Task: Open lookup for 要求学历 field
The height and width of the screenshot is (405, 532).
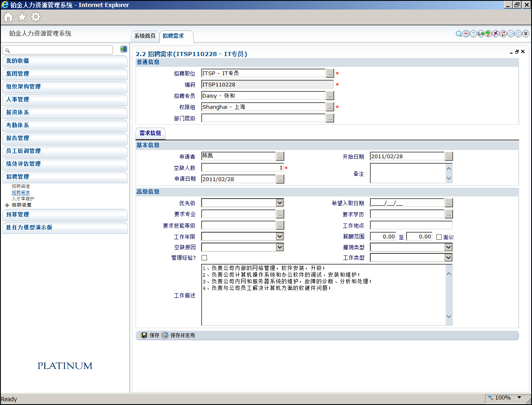Action: point(449,214)
